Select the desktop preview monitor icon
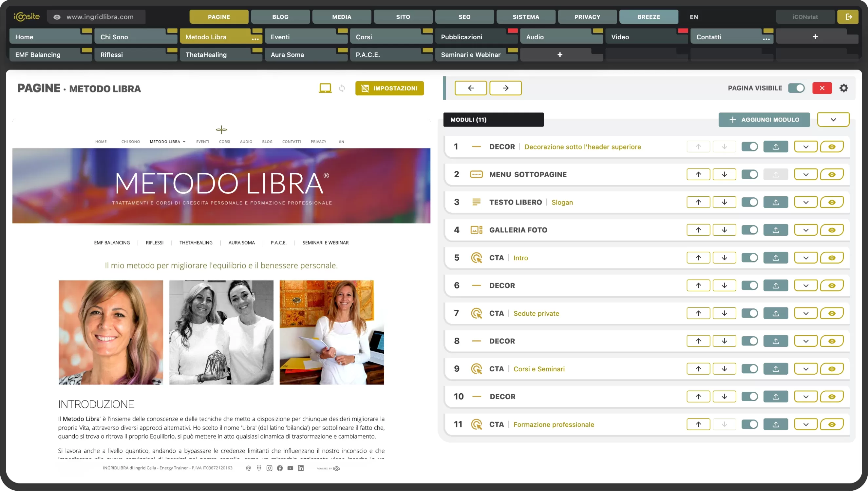The image size is (868, 491). pyautogui.click(x=325, y=88)
